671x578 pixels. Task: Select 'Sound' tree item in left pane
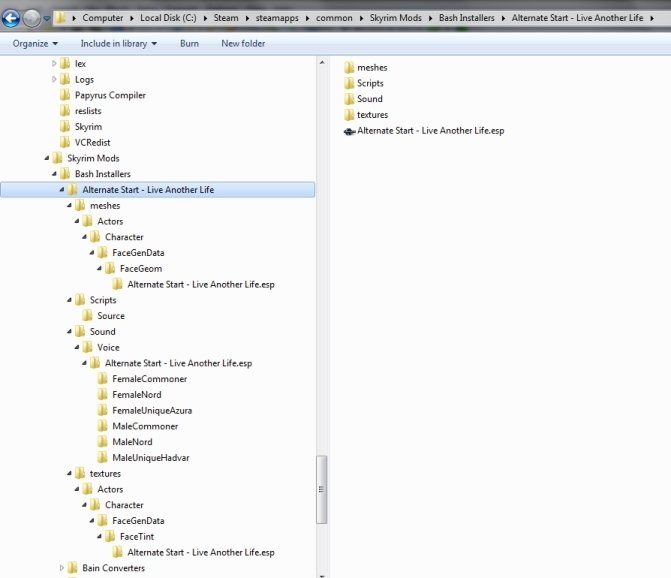pyautogui.click(x=103, y=332)
